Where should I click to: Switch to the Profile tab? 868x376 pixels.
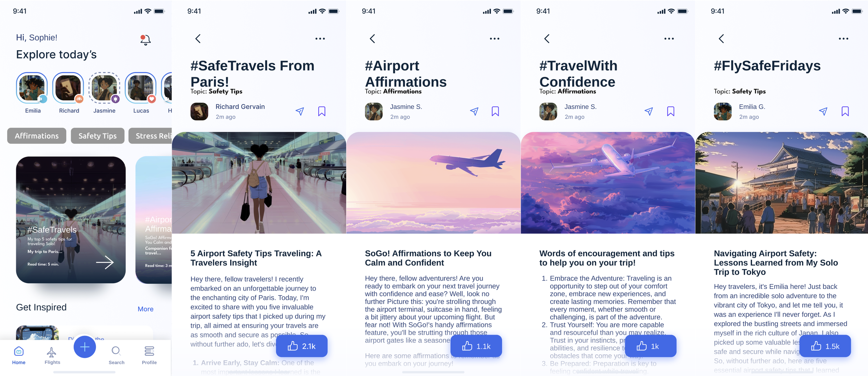[149, 356]
